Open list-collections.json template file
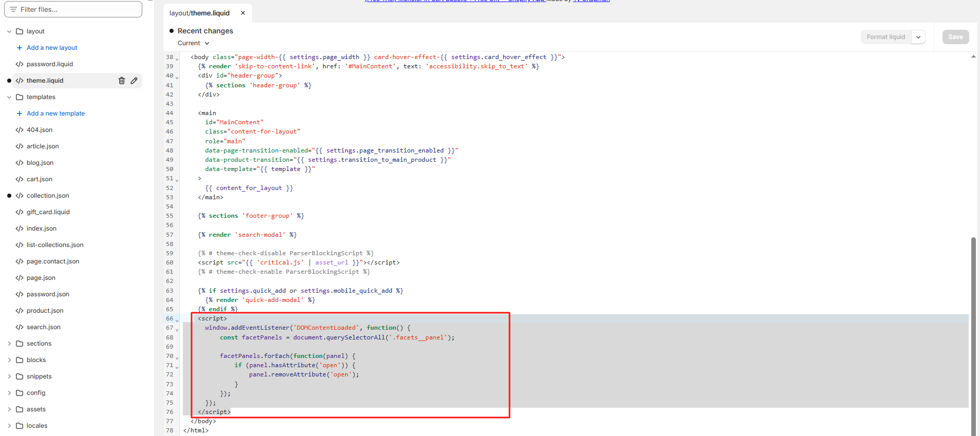Screen dimensions: 980x436 point(55,245)
